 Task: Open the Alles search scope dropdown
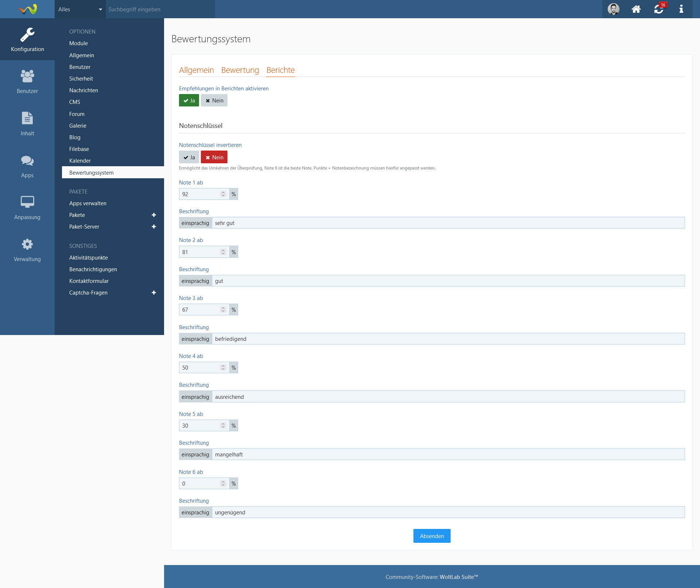point(80,9)
